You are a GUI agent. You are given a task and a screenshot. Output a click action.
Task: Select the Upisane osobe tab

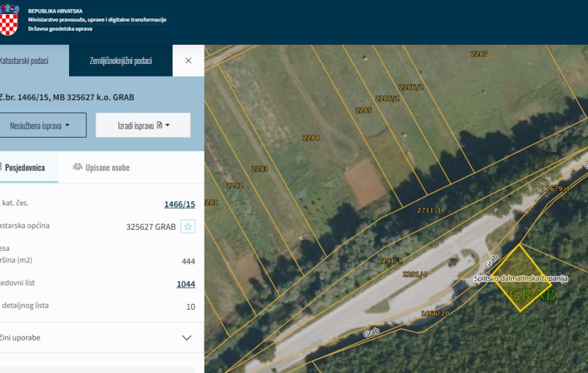click(x=101, y=168)
